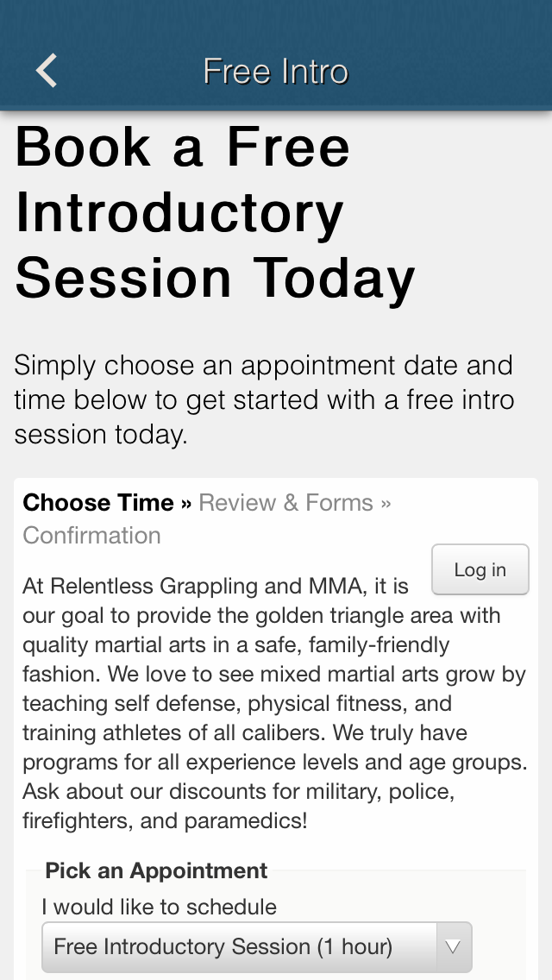Click the Simply choose an appointment date paragraph

pyautogui.click(x=264, y=399)
